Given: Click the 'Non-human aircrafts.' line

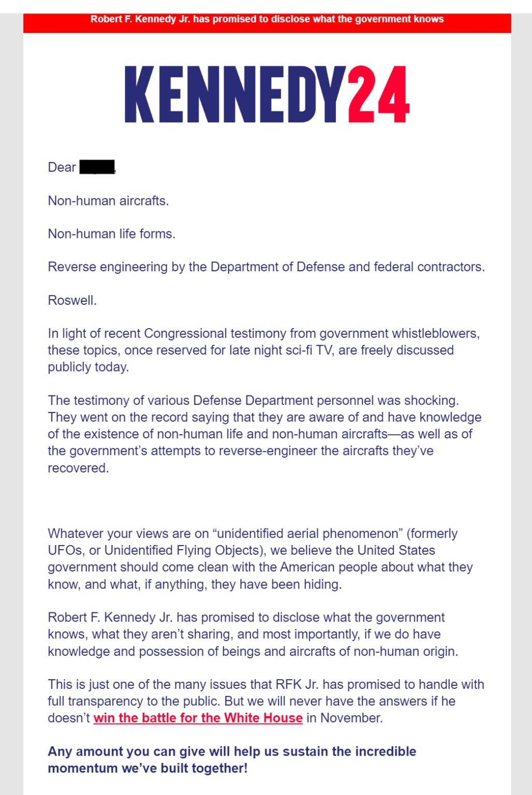Looking at the screenshot, I should [108, 201].
